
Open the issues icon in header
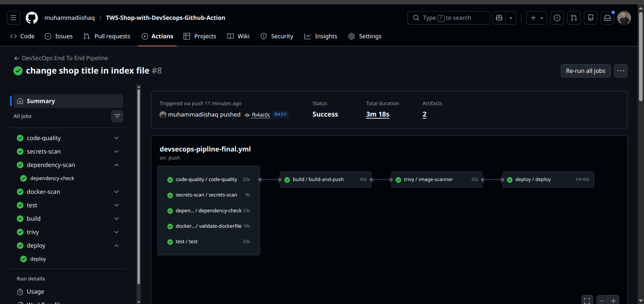click(x=557, y=18)
